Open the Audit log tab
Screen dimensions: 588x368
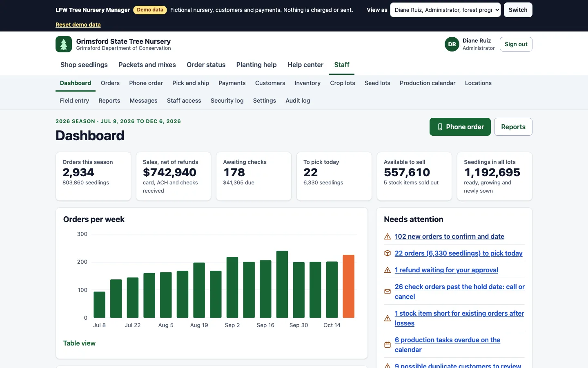click(298, 101)
